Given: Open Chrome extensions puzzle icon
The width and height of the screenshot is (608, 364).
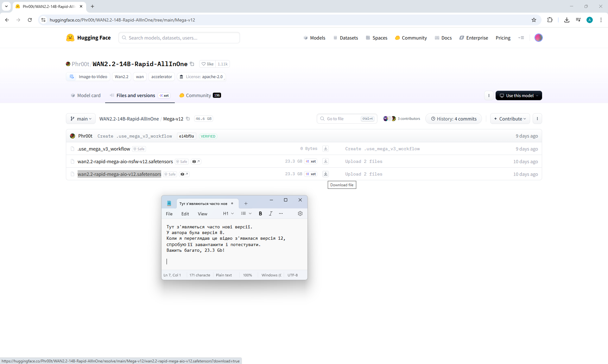Looking at the screenshot, I should (550, 20).
